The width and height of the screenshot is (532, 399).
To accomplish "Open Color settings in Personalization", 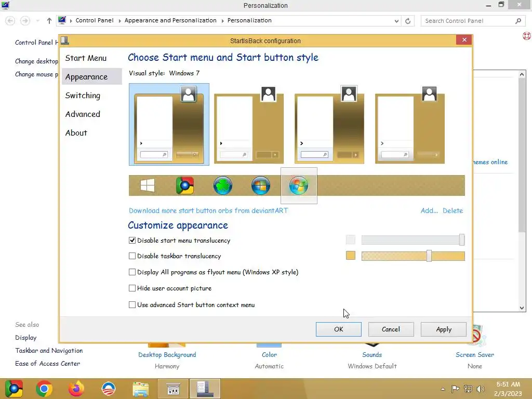I will pos(270,354).
